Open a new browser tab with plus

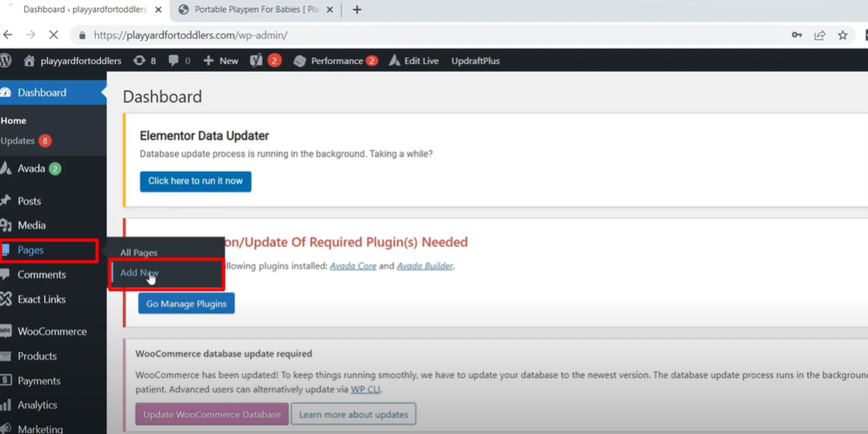(x=357, y=10)
